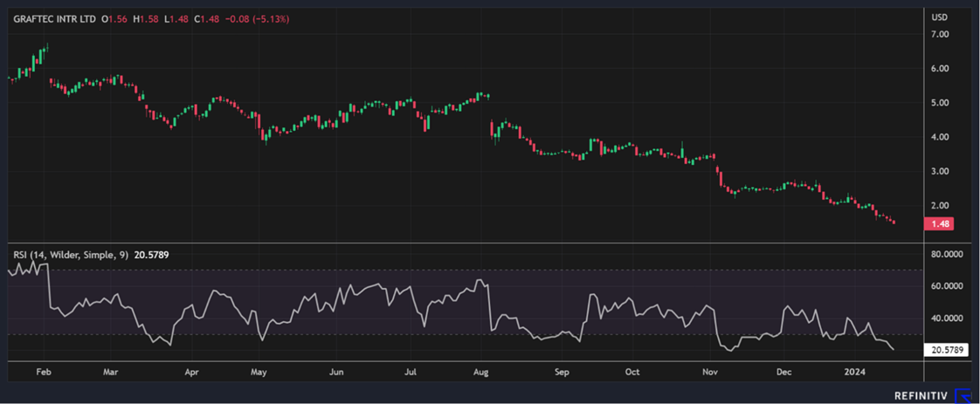This screenshot has height=404, width=980.
Task: Click the 7.00 level on price axis
Action: coord(940,35)
